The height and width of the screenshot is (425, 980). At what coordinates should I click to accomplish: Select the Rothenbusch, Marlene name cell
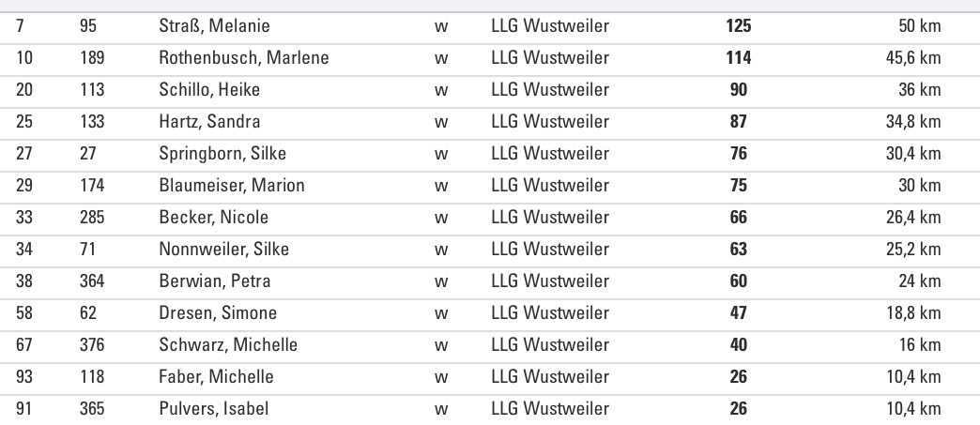(x=244, y=58)
